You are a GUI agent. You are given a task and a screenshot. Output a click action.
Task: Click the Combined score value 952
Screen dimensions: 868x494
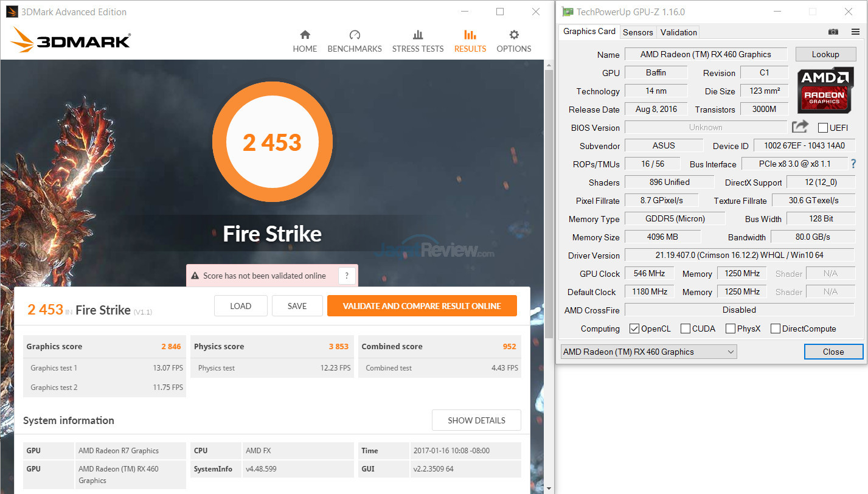pos(509,347)
